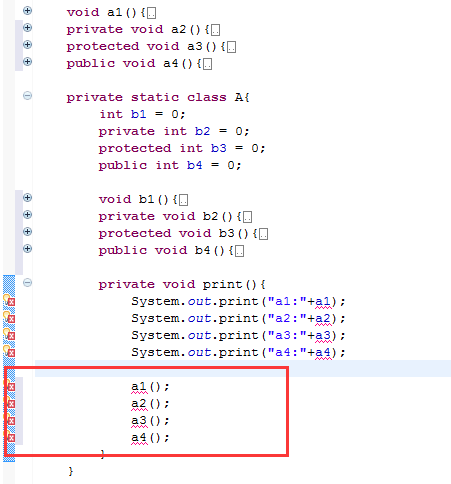The width and height of the screenshot is (451, 484).
Task: Click error marker beside the a4(); call
Action: point(10,437)
